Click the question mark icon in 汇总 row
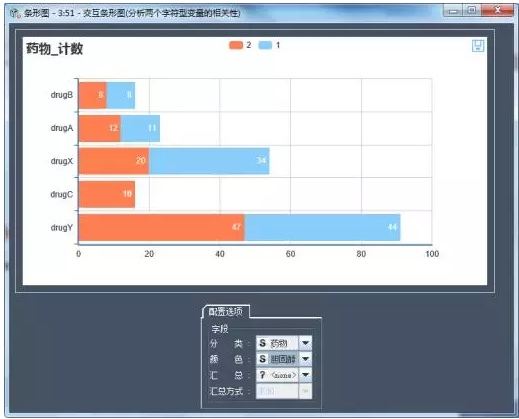 click(263, 375)
